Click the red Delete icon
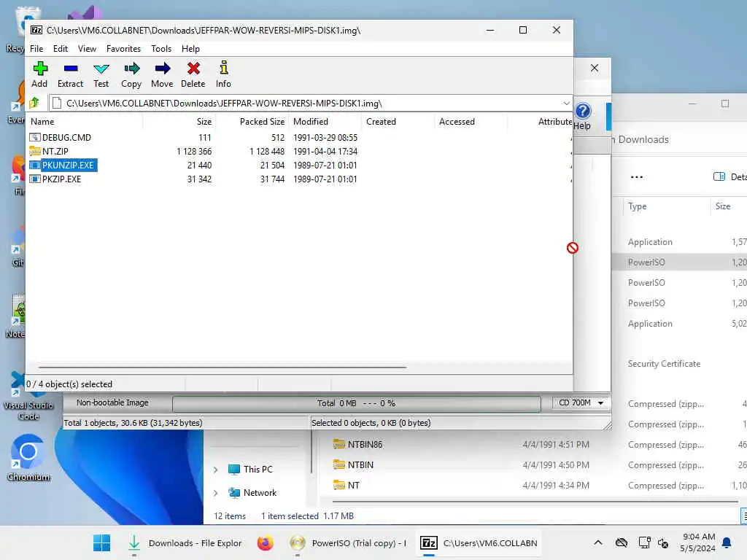The width and height of the screenshot is (747, 560). pyautogui.click(x=193, y=74)
